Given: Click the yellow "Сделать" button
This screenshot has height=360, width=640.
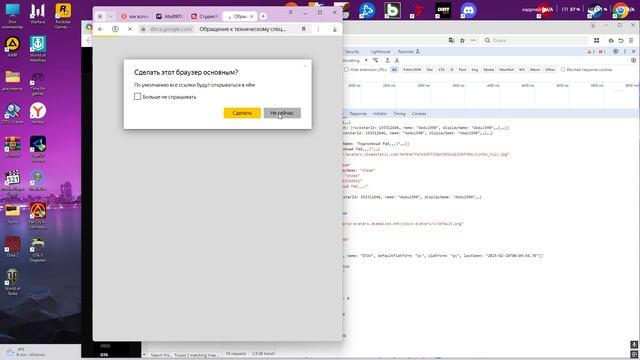Looking at the screenshot, I should coord(242,113).
